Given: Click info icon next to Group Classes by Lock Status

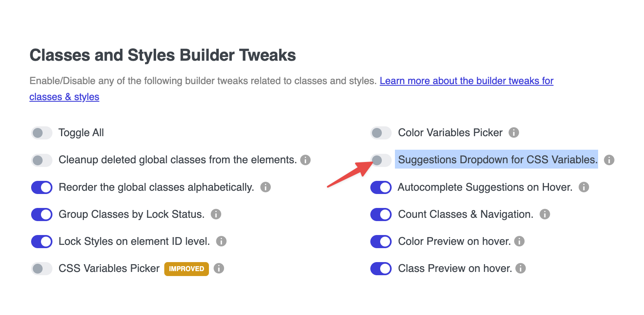Looking at the screenshot, I should (216, 214).
